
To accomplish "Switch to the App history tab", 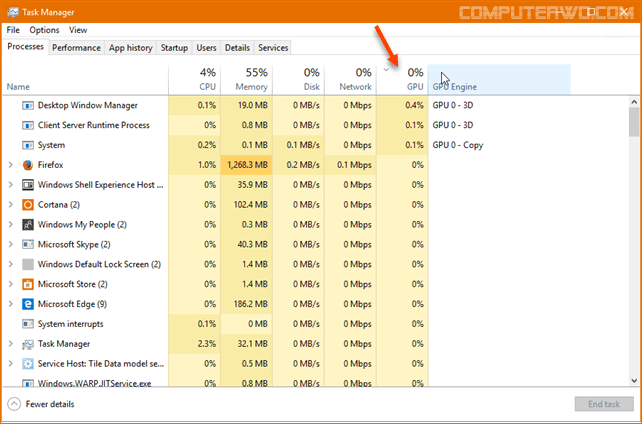I will tap(131, 48).
